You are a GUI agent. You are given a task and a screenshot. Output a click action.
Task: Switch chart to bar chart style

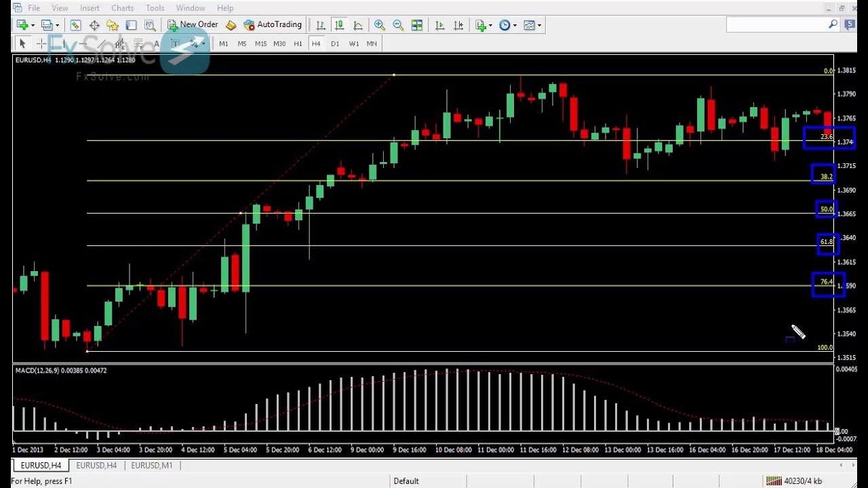click(x=321, y=25)
